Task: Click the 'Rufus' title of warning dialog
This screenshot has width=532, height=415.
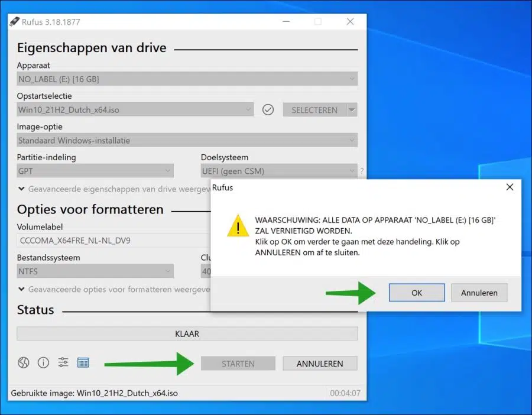Action: click(x=223, y=187)
